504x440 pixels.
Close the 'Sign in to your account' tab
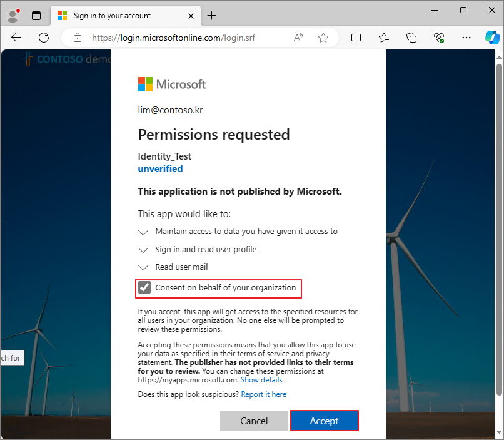191,16
